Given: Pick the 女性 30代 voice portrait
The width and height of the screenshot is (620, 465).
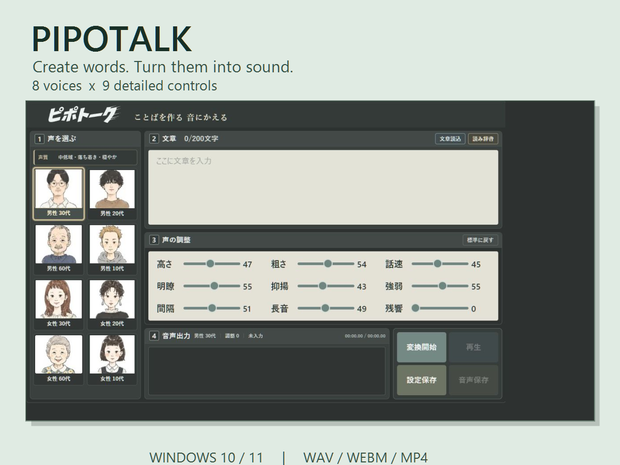Looking at the screenshot, I should (x=59, y=304).
